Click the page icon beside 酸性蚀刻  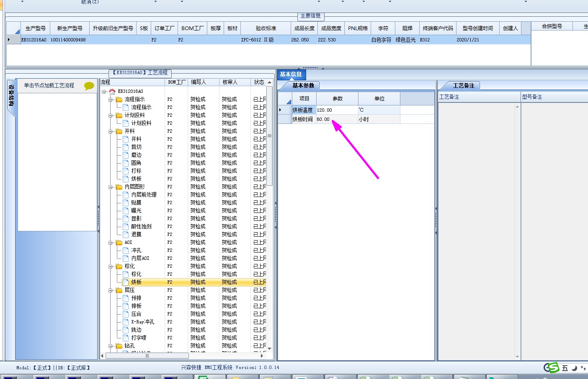(126, 226)
